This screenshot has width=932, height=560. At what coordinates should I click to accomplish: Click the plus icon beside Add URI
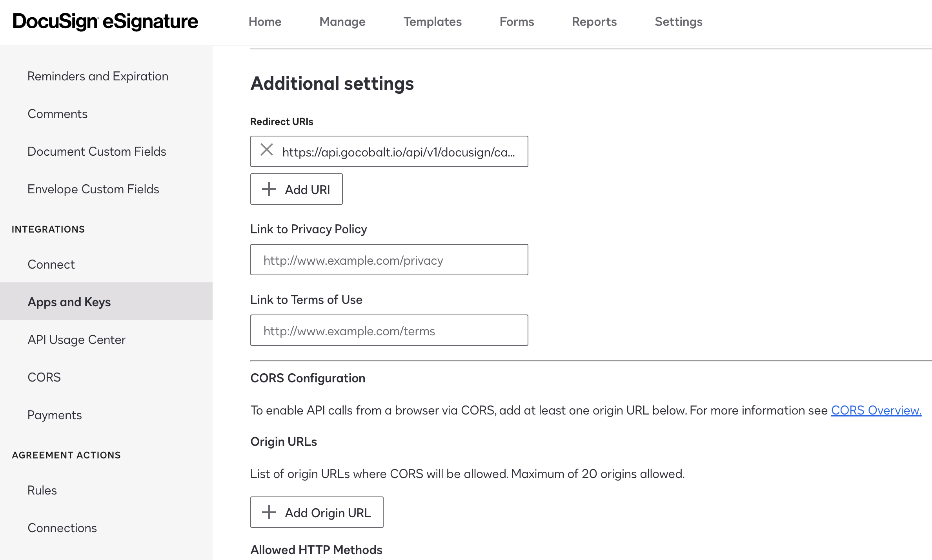click(269, 189)
